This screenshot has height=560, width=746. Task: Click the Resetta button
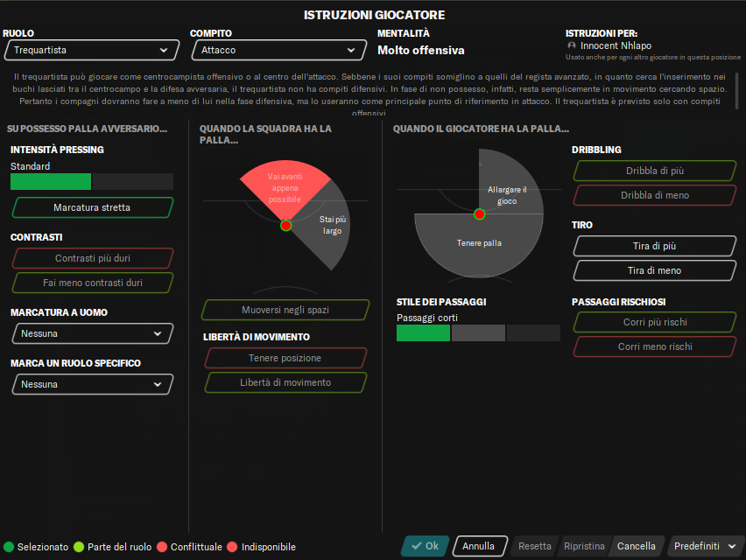(535, 546)
